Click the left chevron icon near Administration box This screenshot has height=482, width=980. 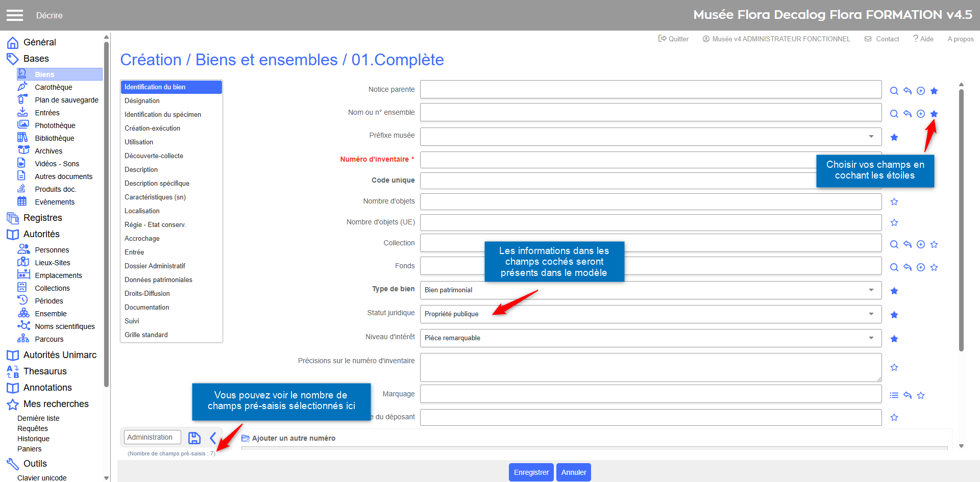pos(213,438)
